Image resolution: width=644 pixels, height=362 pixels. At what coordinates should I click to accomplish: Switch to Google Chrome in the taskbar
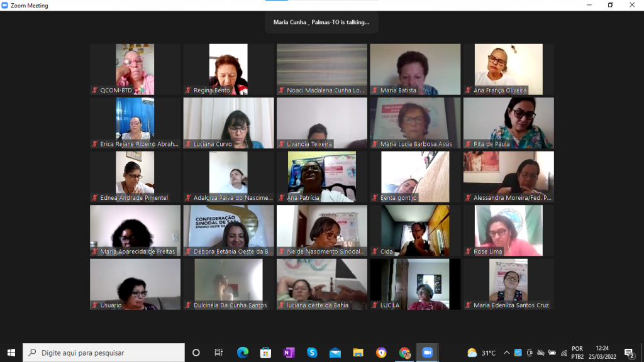[x=404, y=353]
